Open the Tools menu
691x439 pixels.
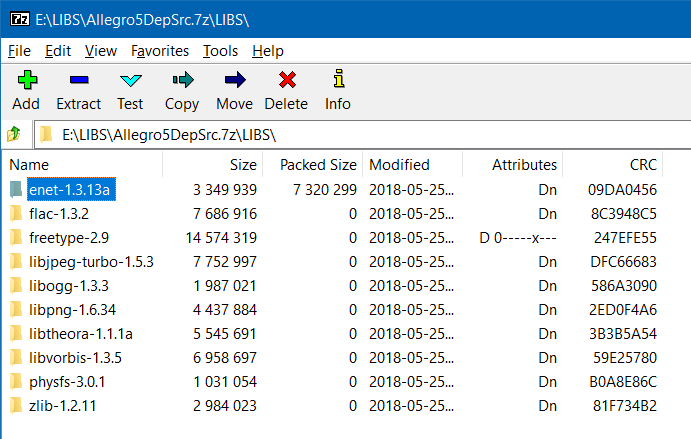pyautogui.click(x=220, y=51)
